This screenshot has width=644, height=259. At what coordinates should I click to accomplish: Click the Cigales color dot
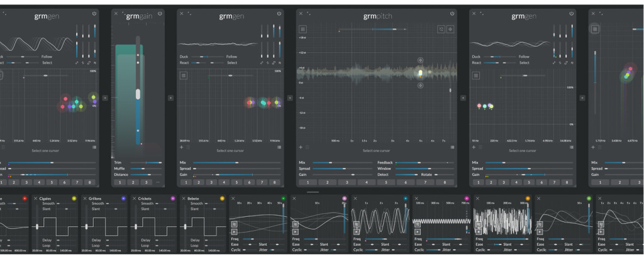(74, 198)
